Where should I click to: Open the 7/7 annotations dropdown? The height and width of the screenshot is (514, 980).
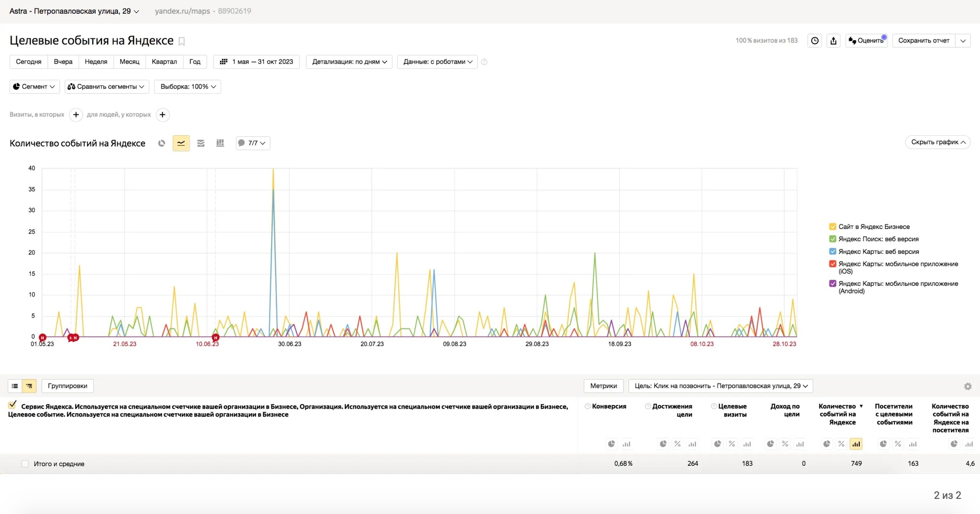coord(253,143)
